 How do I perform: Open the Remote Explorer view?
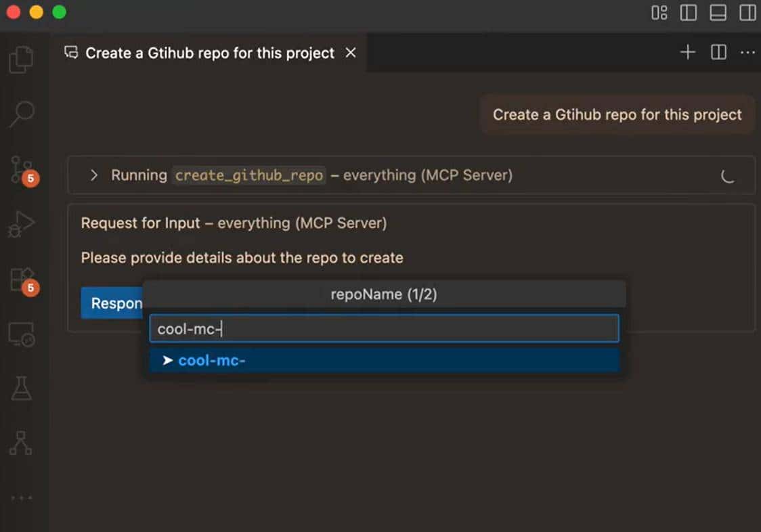pos(22,333)
